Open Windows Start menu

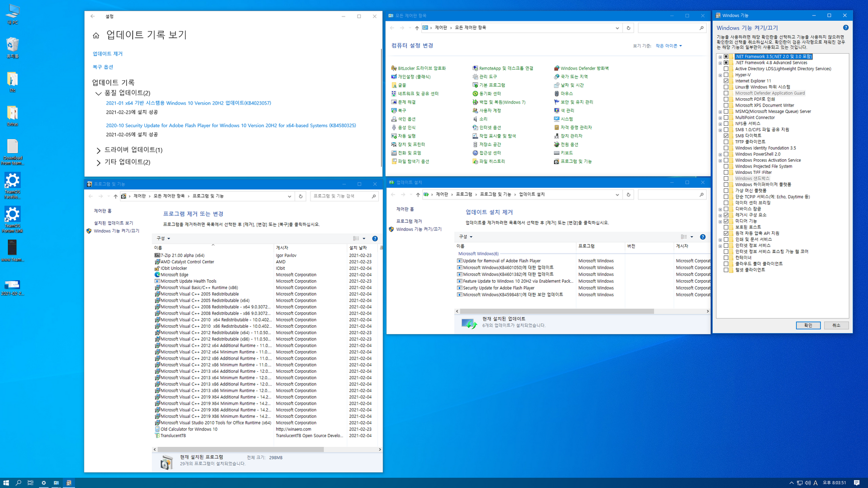(6, 483)
